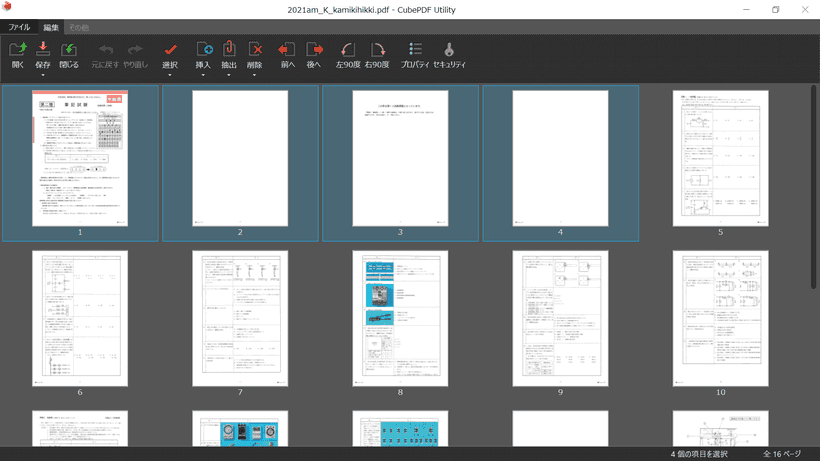Image resolution: width=820 pixels, height=461 pixels.
Task: Restore down the CubePDF Utility window
Action: click(x=776, y=9)
